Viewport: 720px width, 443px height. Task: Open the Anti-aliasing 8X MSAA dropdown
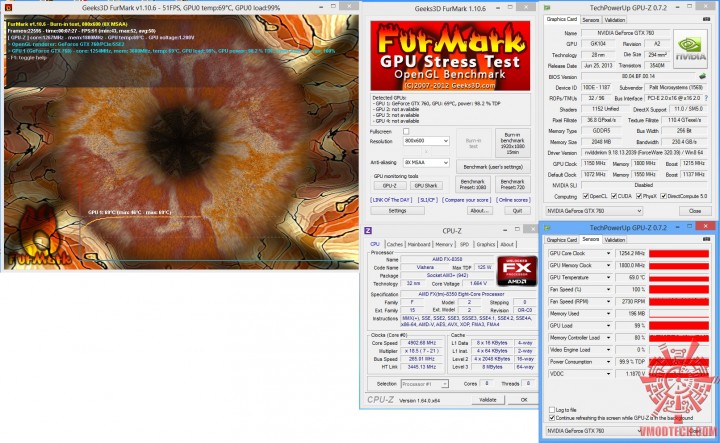point(426,163)
